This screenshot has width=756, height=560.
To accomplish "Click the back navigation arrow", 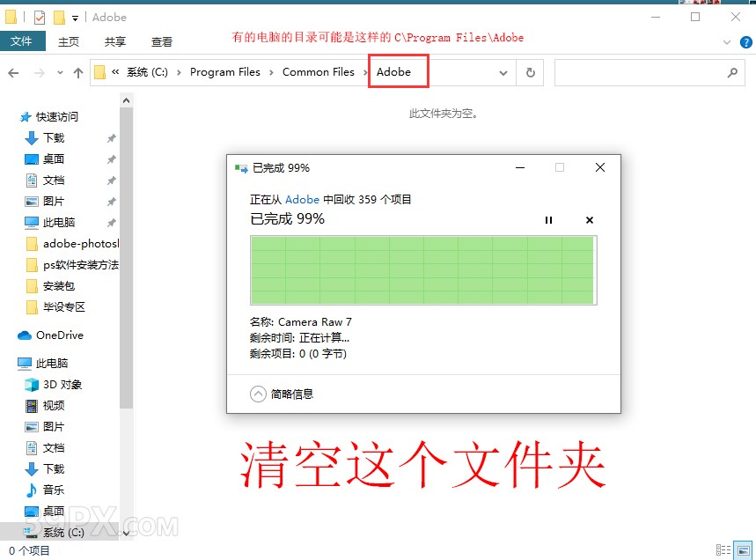I will (13, 71).
